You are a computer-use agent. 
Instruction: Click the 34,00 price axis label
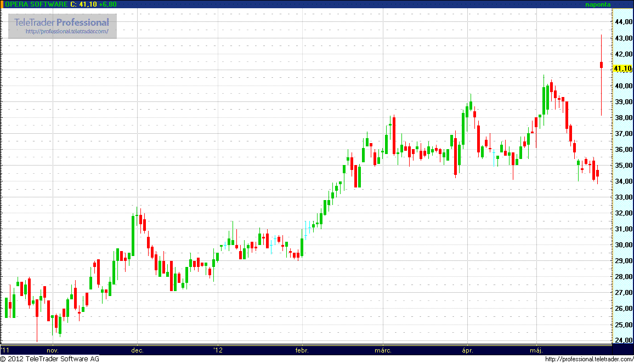624,181
